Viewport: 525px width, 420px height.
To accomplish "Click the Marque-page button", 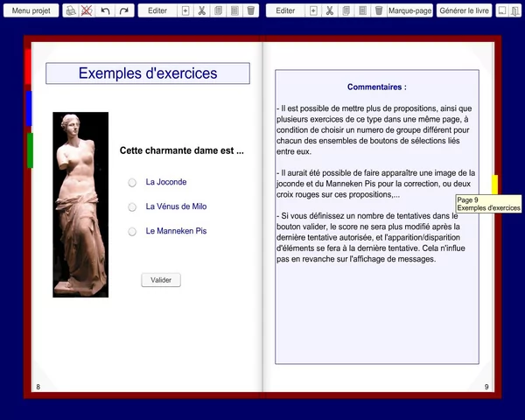I will [409, 10].
